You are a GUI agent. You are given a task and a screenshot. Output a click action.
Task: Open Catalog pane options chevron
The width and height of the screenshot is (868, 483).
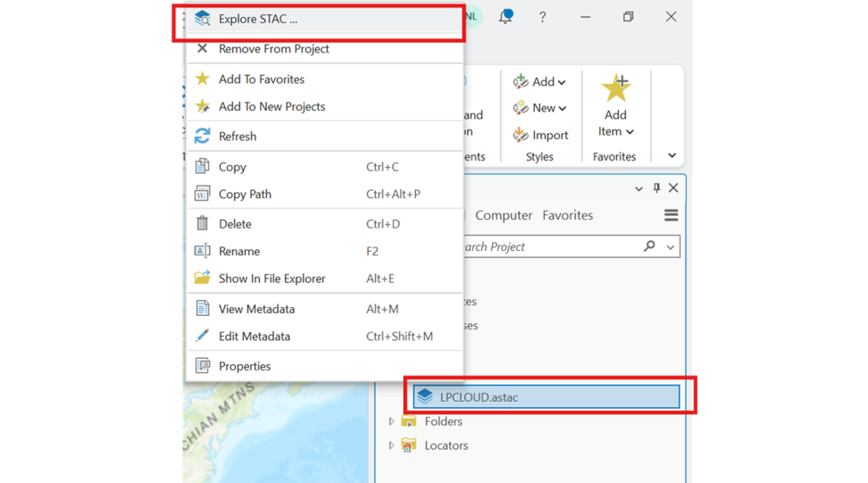(638, 188)
